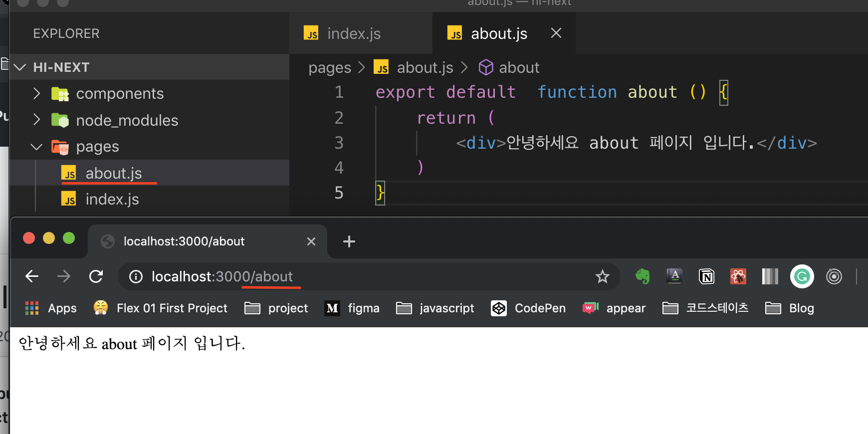Click the about.js breadcrumb segment

[414, 67]
